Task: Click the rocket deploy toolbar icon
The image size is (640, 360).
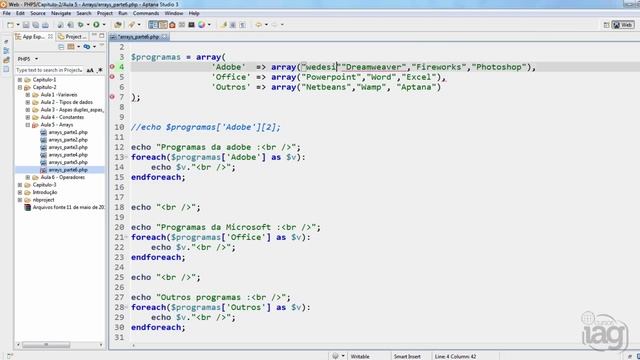Action: (131, 25)
